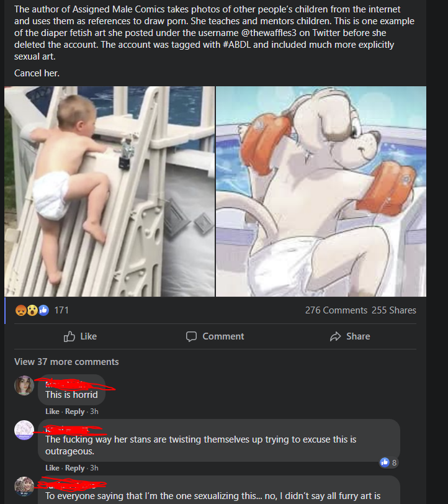Click the speech bubble Comment icon

coord(191,336)
